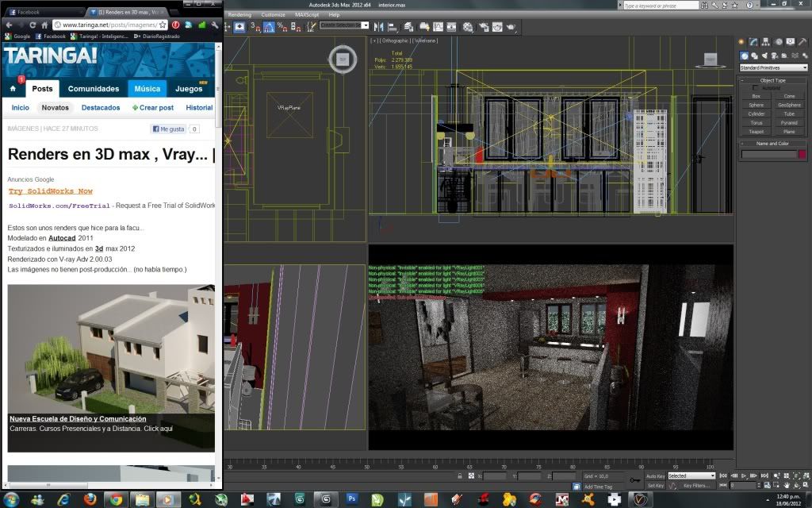This screenshot has height=508, width=812.
Task: Open the Música tab on Taringa
Action: click(x=147, y=89)
